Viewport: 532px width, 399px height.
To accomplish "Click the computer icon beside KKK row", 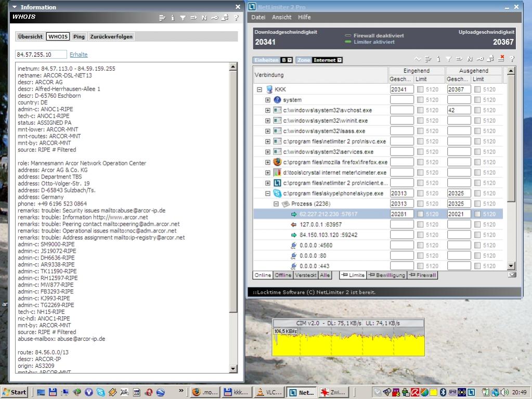I will click(x=269, y=89).
